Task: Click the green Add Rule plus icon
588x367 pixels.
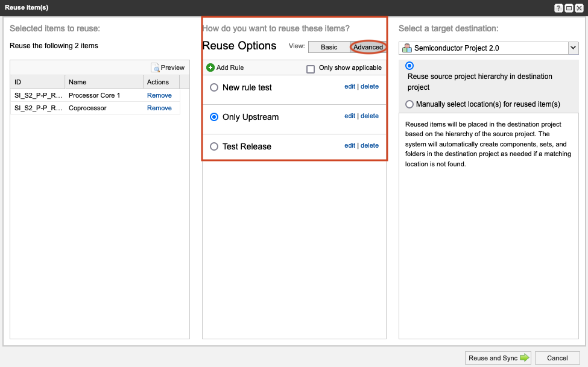Action: click(210, 67)
